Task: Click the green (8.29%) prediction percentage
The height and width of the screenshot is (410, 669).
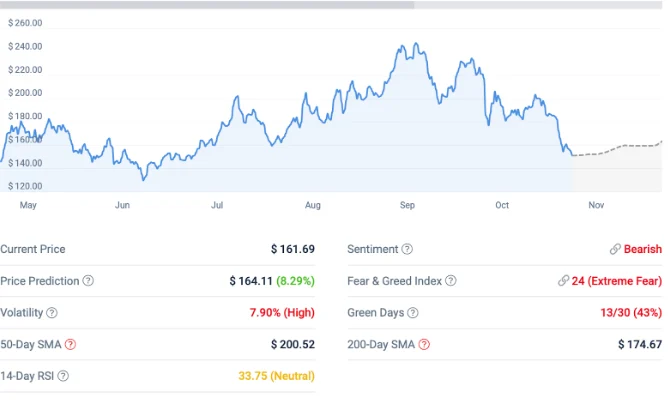Action: click(x=296, y=281)
